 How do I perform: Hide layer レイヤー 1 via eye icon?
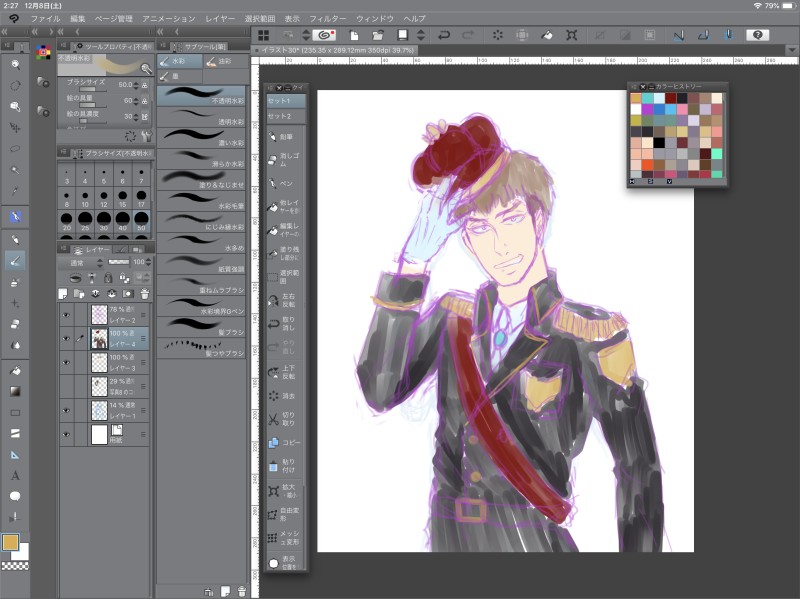click(x=66, y=410)
